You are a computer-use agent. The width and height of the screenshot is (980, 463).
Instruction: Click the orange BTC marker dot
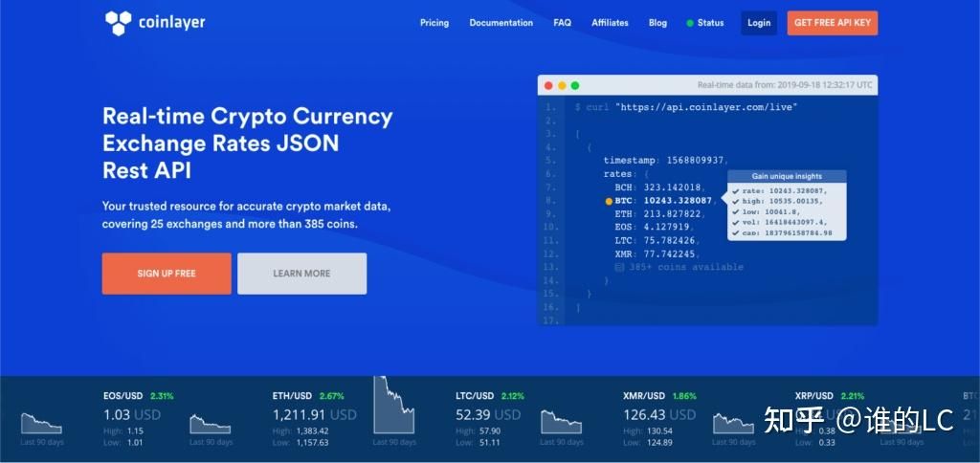click(609, 201)
